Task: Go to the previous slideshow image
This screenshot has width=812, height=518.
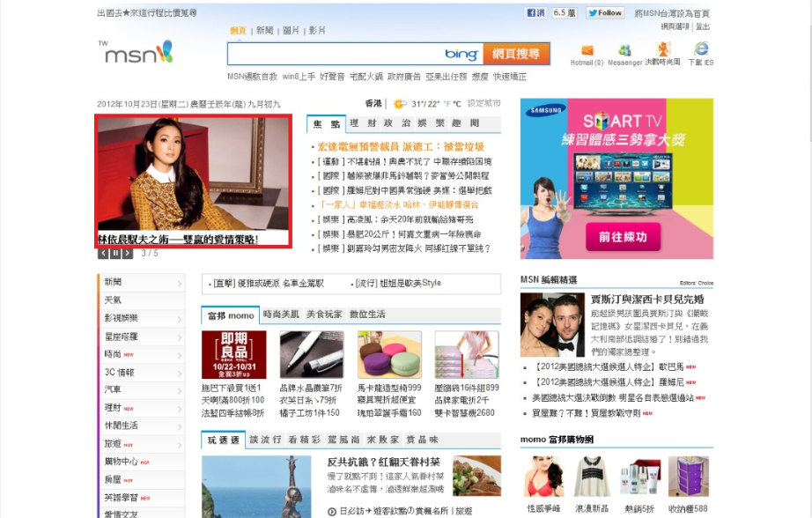Action: coord(103,254)
